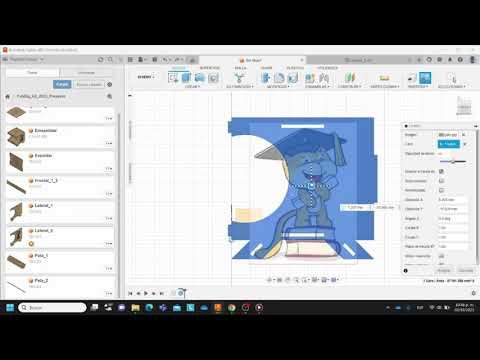The width and height of the screenshot is (480, 360).
Task: Click the Windows Start button
Action: pyautogui.click(x=10, y=307)
